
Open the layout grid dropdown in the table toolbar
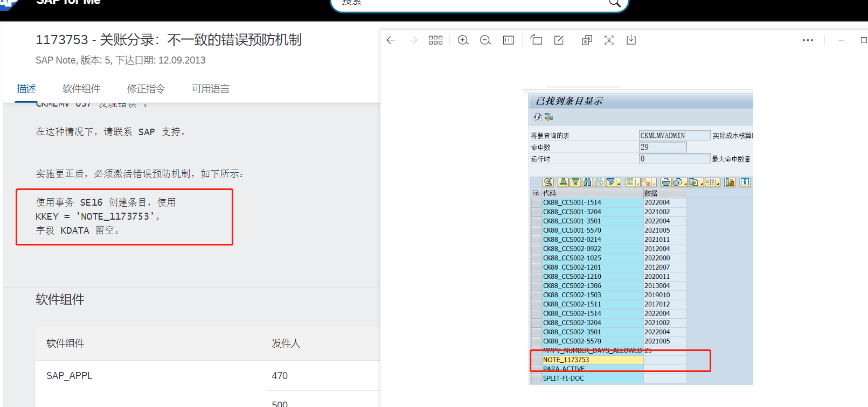point(713,183)
